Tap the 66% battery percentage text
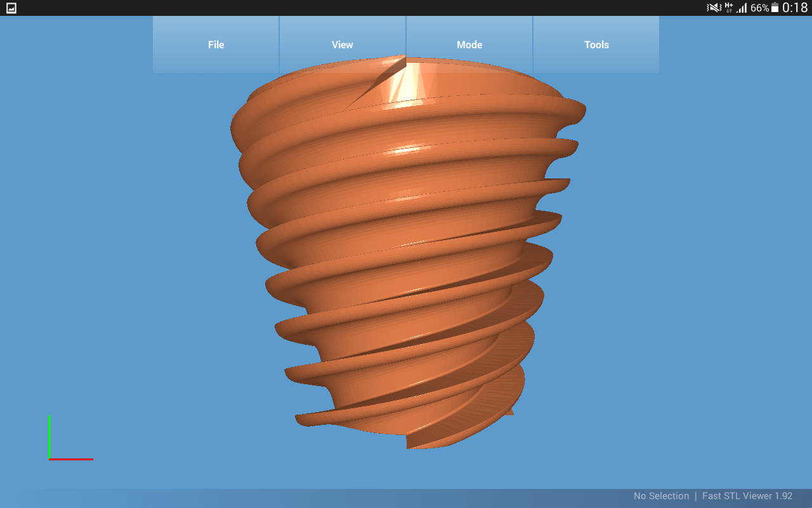The height and width of the screenshot is (508, 812). click(x=759, y=8)
